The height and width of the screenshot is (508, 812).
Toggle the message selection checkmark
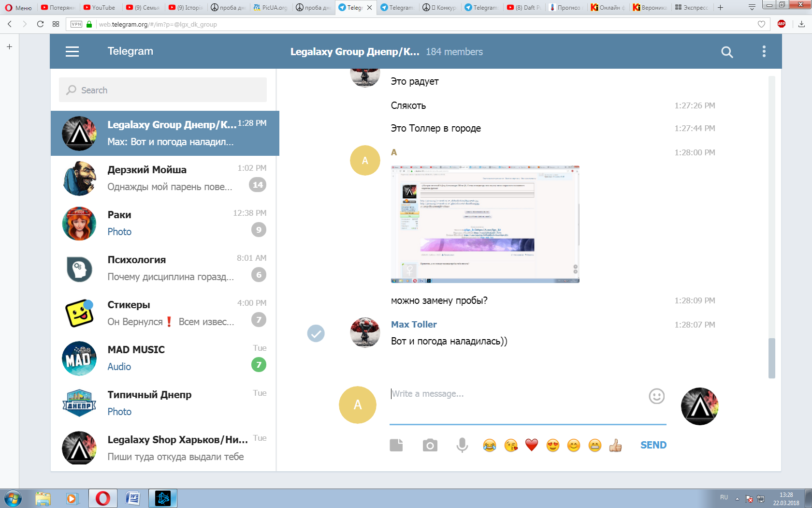pyautogui.click(x=316, y=333)
